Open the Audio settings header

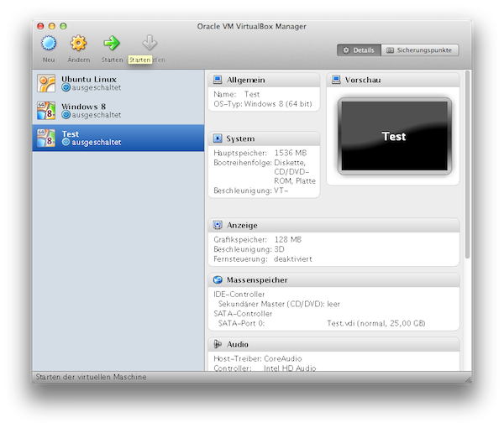click(x=333, y=345)
